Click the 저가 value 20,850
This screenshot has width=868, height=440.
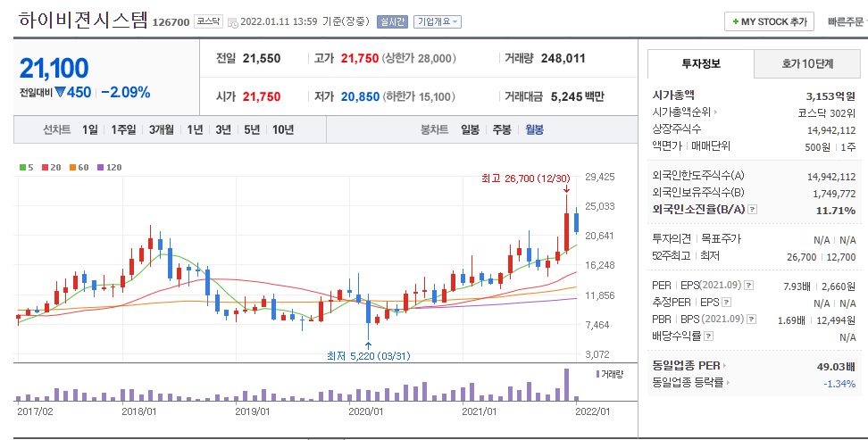tap(361, 97)
